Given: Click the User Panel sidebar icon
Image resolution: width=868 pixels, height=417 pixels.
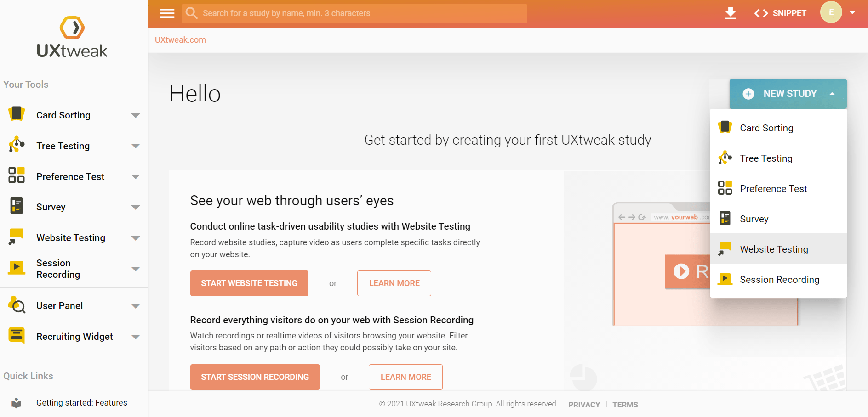Looking at the screenshot, I should tap(17, 304).
